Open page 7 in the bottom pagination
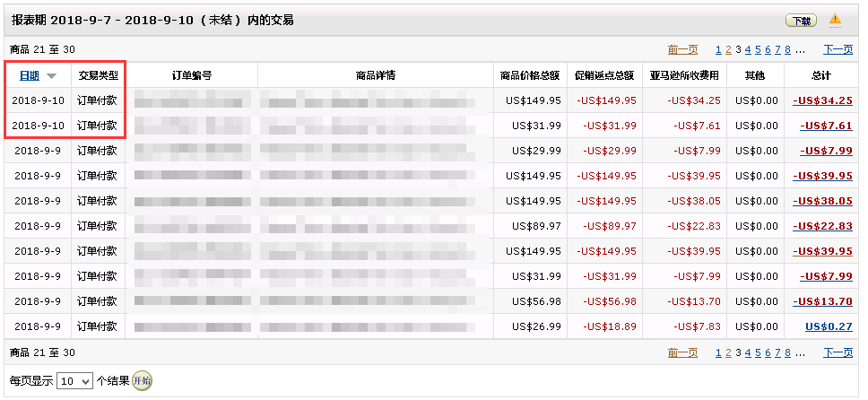Viewport: 868px width, 400px height. point(777,352)
